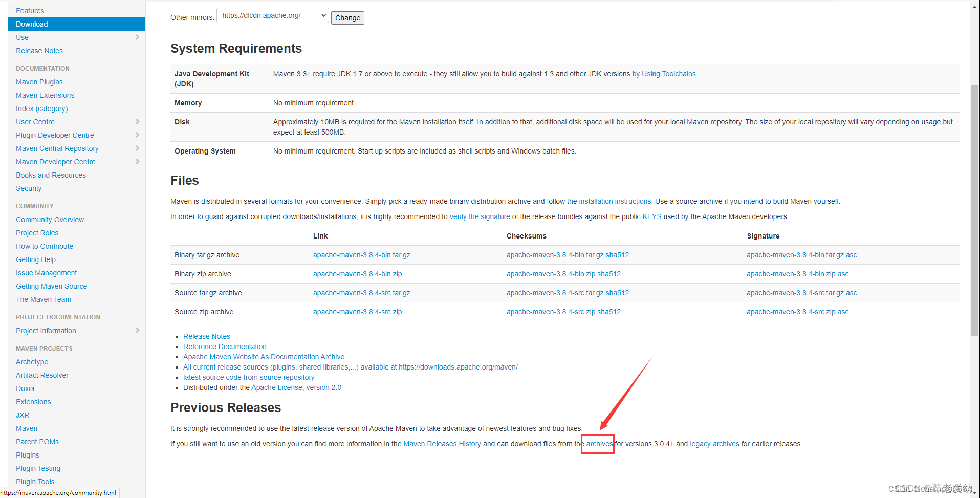Open bin.tar.gz.sha512 checksum link

(x=568, y=255)
